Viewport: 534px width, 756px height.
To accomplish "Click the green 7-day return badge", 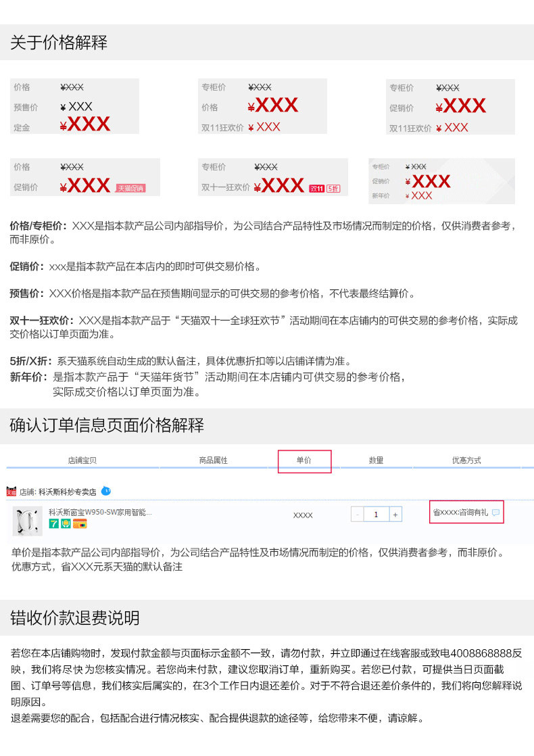I will (53, 523).
